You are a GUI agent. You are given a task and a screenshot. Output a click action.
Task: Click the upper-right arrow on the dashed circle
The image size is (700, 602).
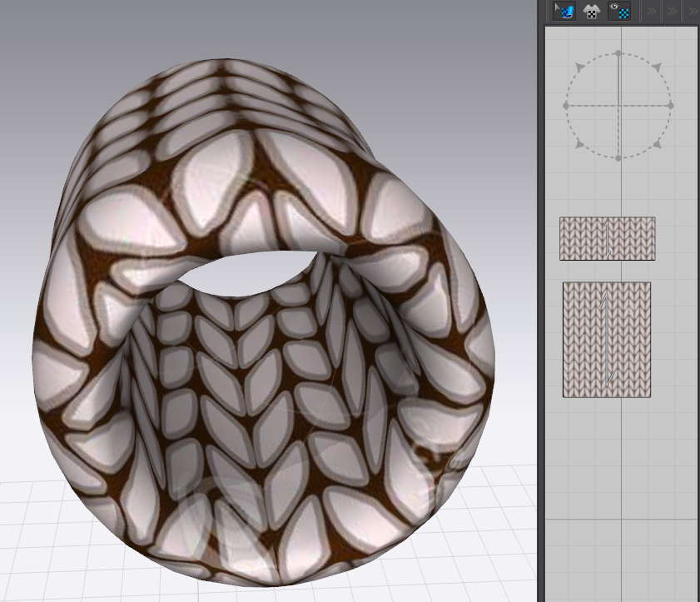[657, 66]
